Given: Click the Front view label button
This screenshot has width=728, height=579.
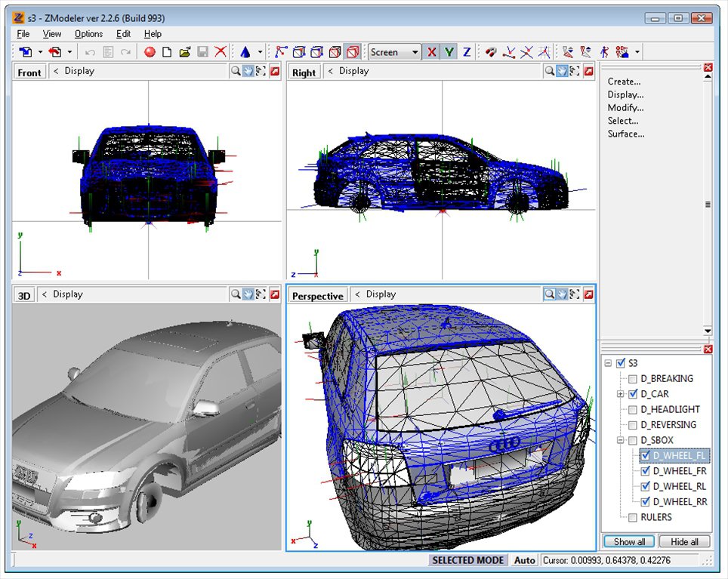Looking at the screenshot, I should pyautogui.click(x=29, y=72).
